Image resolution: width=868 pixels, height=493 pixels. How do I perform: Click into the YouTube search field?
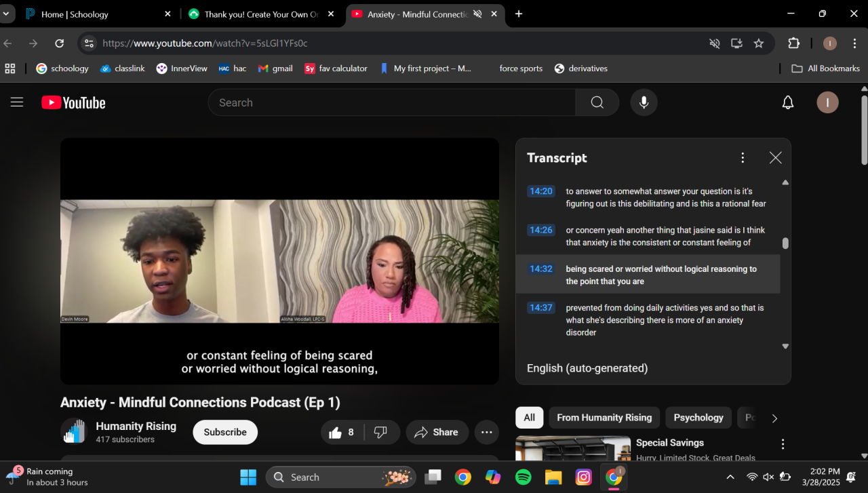coord(392,102)
